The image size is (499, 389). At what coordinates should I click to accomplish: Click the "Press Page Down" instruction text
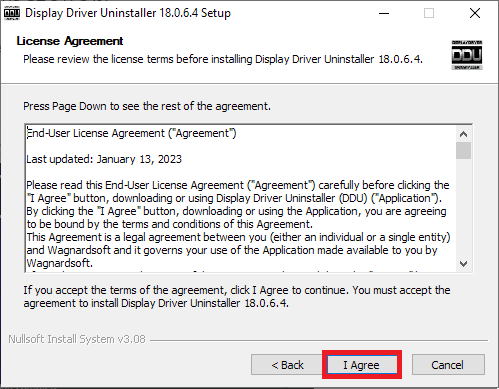click(x=147, y=106)
